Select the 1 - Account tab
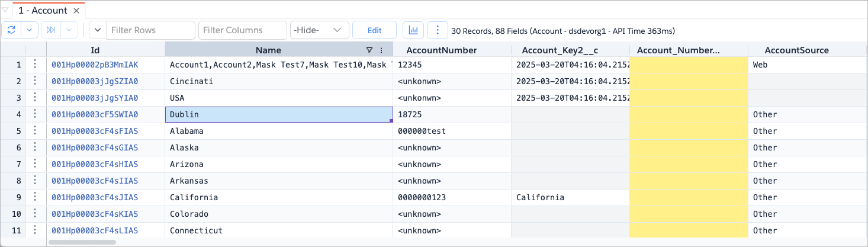 [x=43, y=11]
